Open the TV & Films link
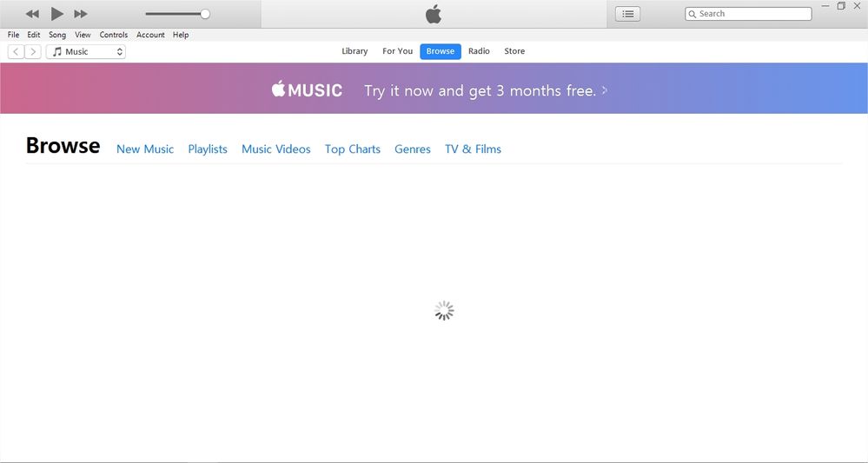The image size is (868, 463). click(x=473, y=149)
